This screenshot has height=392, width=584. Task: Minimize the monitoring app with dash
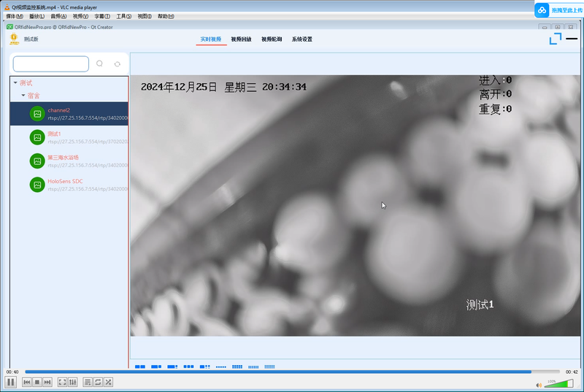[x=572, y=39]
